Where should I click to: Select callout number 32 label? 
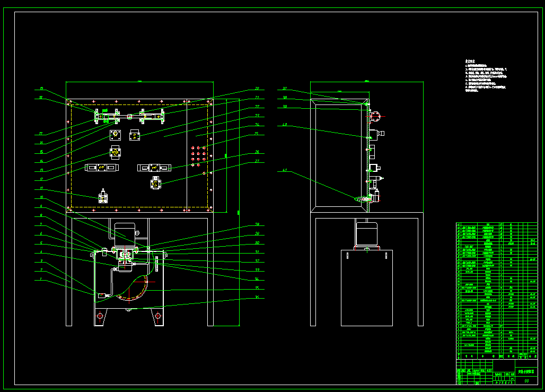tap(257, 261)
